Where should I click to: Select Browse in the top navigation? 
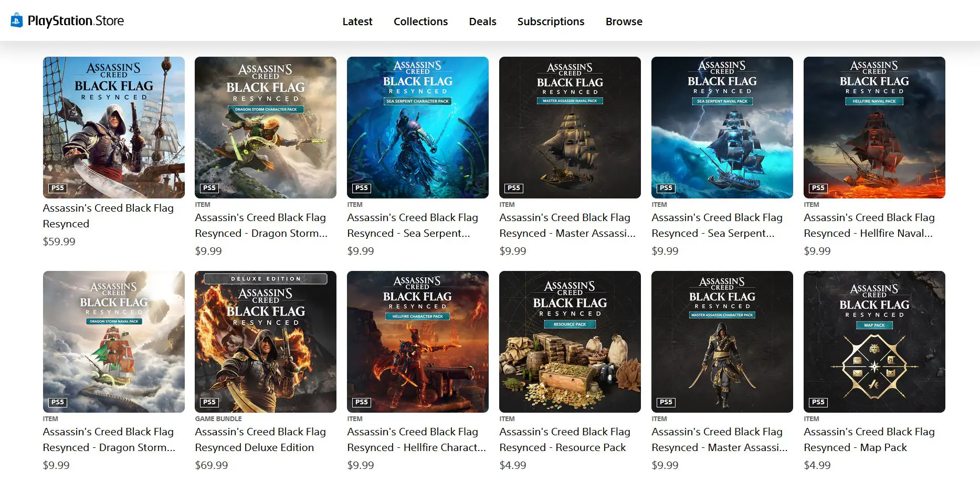pos(624,22)
